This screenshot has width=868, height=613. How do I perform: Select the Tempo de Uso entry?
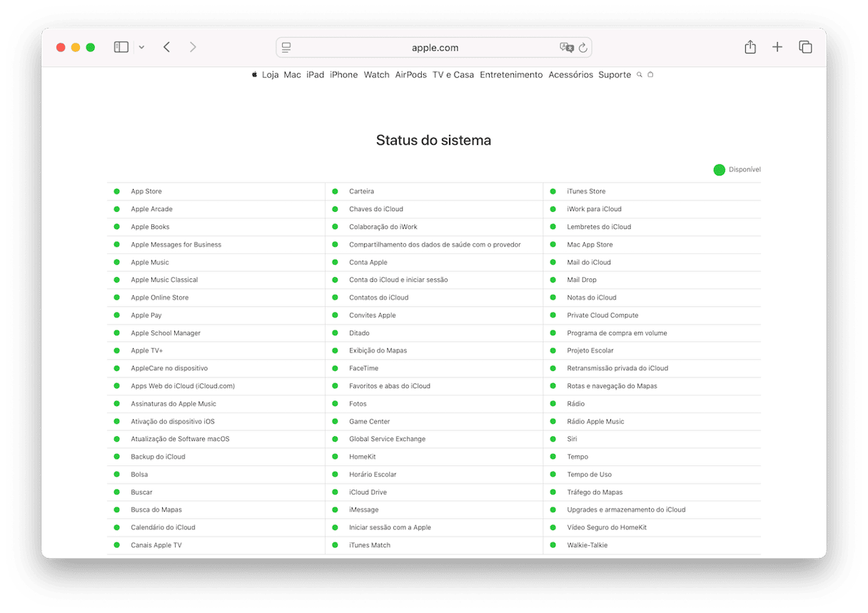589,475
